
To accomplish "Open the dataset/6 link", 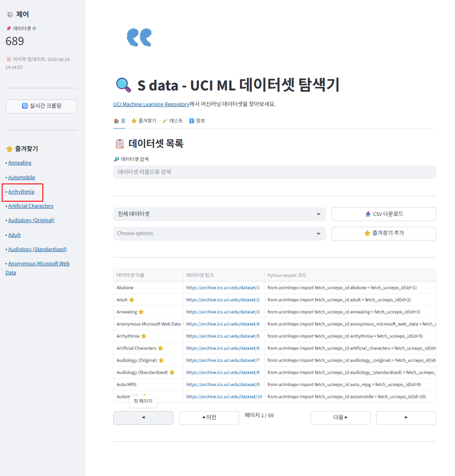I will [x=223, y=348].
